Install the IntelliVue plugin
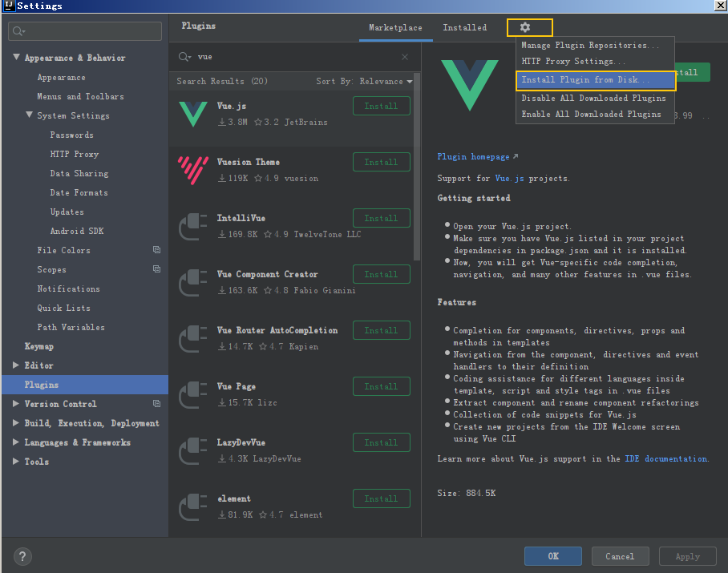 381,218
